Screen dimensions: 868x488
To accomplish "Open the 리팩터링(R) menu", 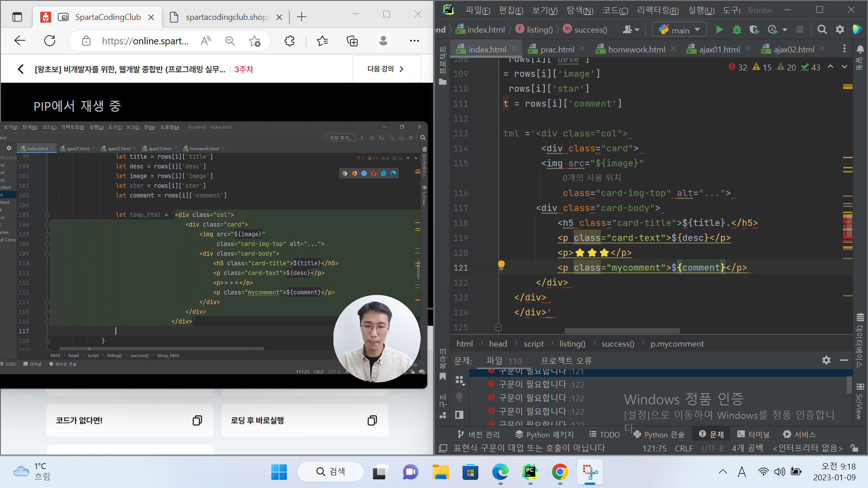I will pyautogui.click(x=658, y=10).
